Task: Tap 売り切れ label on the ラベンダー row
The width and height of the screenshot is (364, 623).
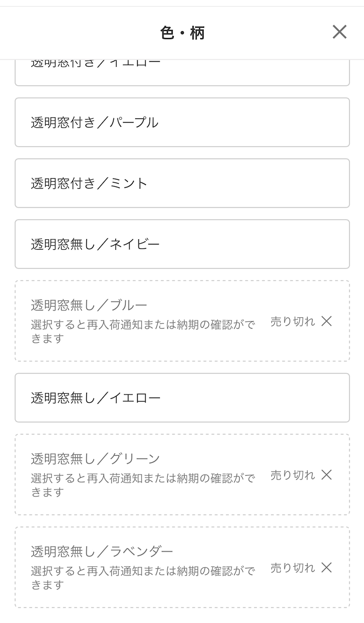Action: (292, 568)
